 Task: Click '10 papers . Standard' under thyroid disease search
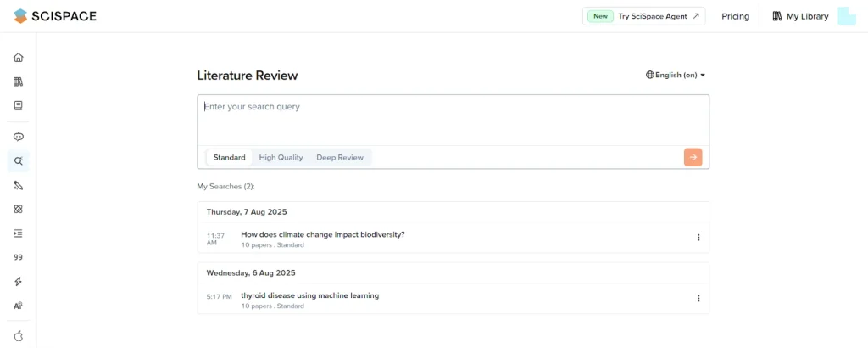point(272,306)
